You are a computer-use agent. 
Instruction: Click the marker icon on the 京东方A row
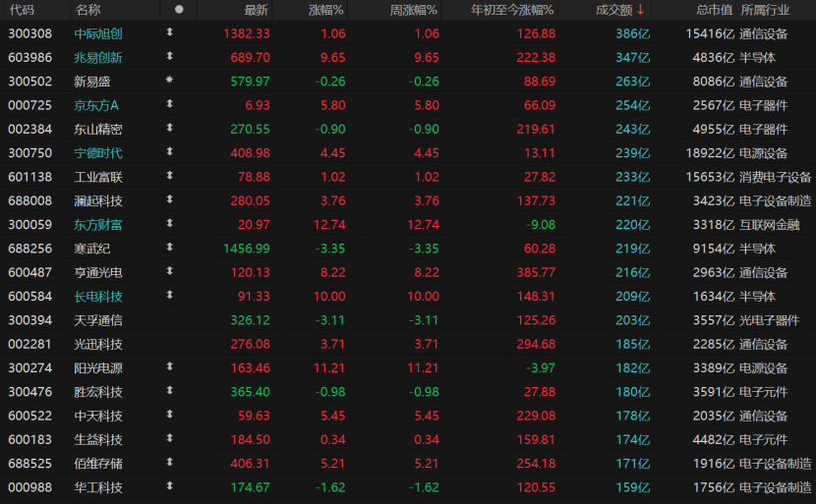(169, 104)
